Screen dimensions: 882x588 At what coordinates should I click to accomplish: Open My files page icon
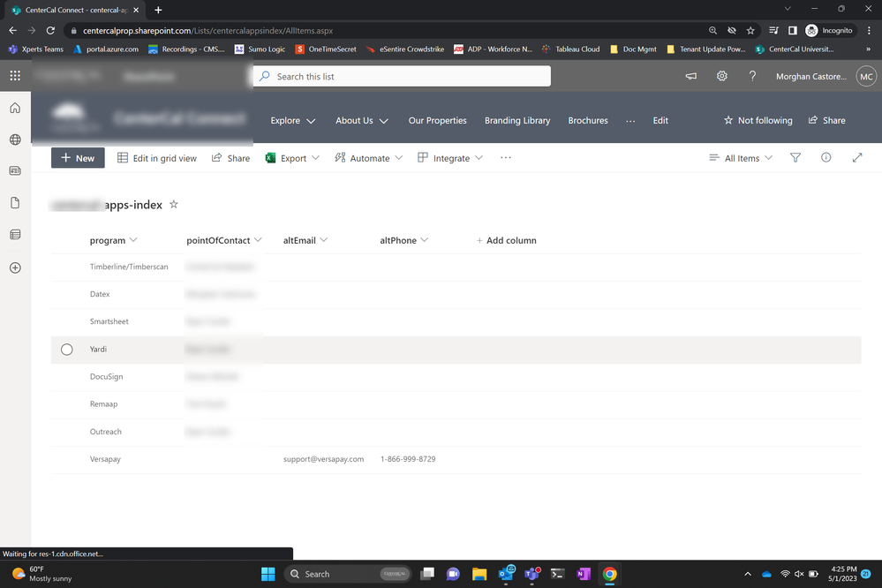click(x=15, y=202)
